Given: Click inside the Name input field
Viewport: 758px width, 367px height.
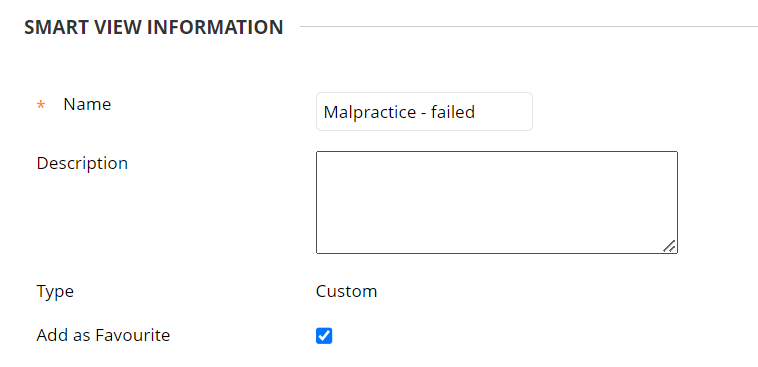Looking at the screenshot, I should coord(424,112).
